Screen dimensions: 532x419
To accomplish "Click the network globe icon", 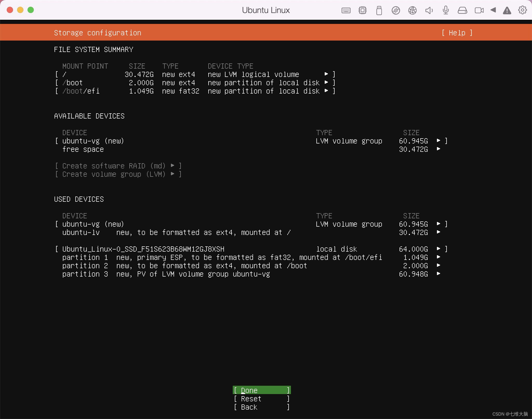I will coord(412,10).
